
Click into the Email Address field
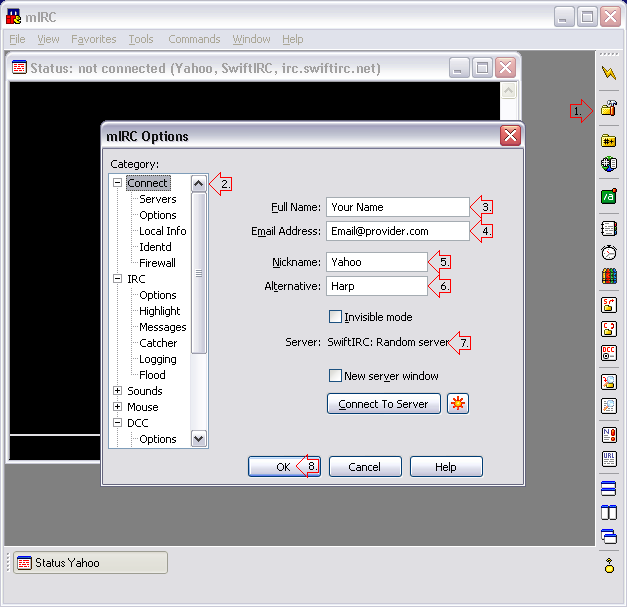(x=398, y=231)
